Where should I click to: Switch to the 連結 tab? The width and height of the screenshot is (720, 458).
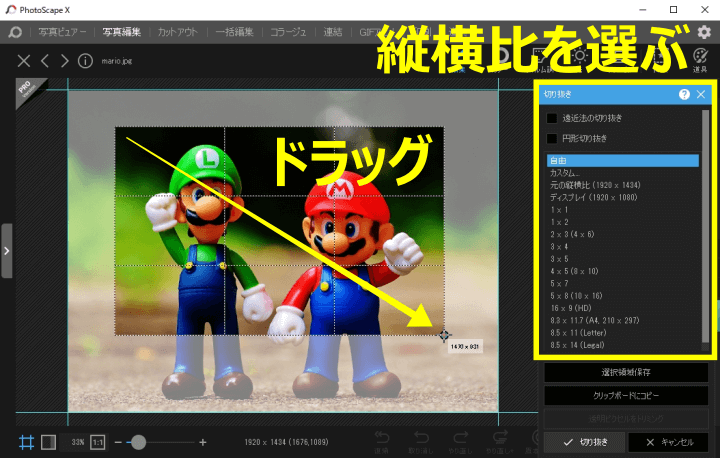pos(332,32)
